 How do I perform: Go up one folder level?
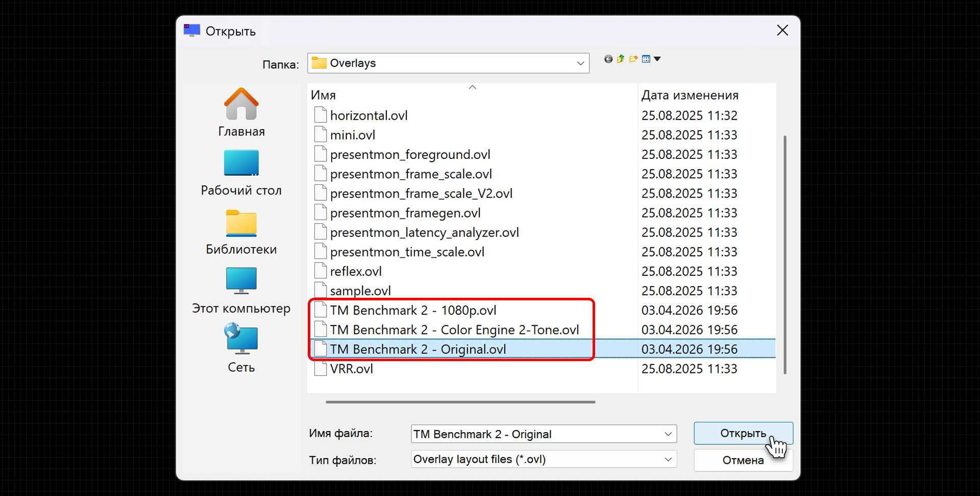(621, 59)
